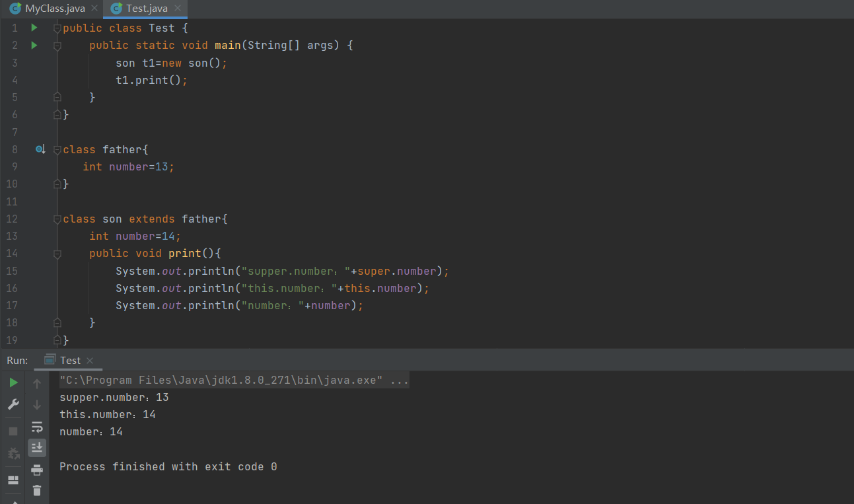Rerun Test in the Run panel

13,382
